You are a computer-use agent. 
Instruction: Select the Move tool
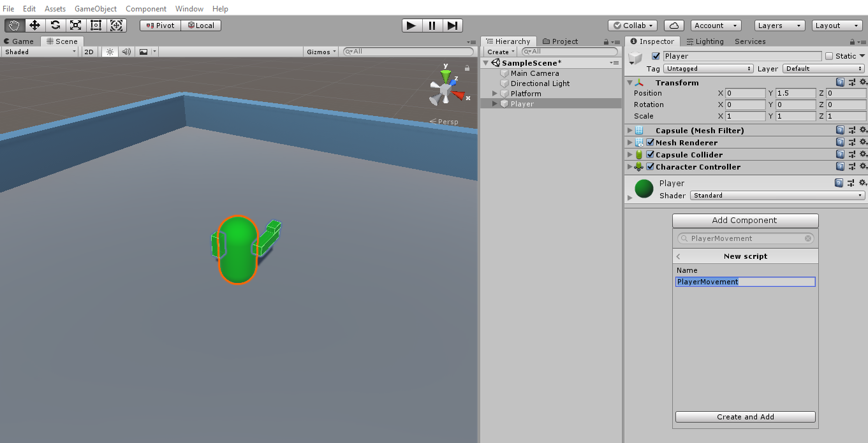(x=34, y=25)
